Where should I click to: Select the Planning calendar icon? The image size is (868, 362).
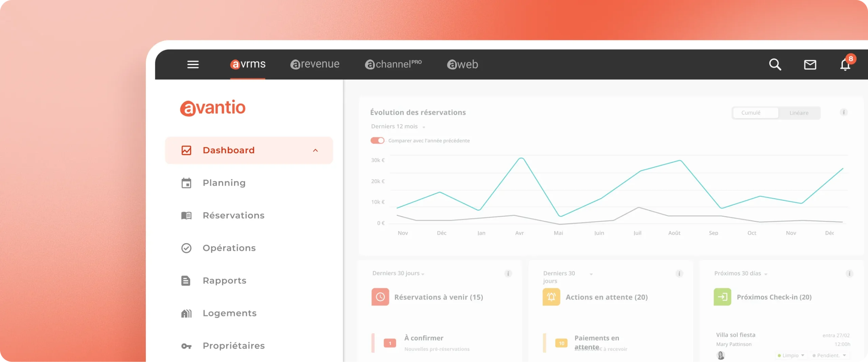click(186, 183)
